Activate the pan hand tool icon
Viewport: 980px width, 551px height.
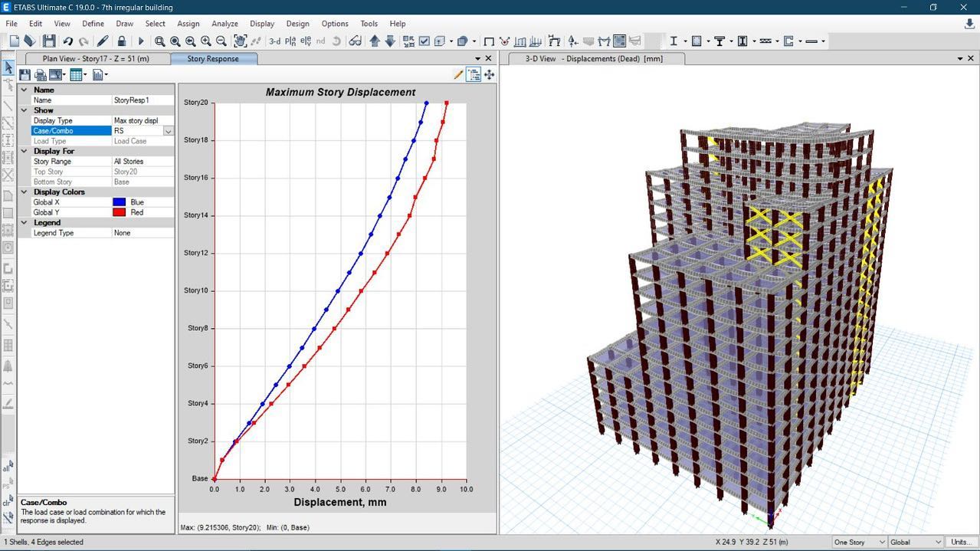coord(241,41)
